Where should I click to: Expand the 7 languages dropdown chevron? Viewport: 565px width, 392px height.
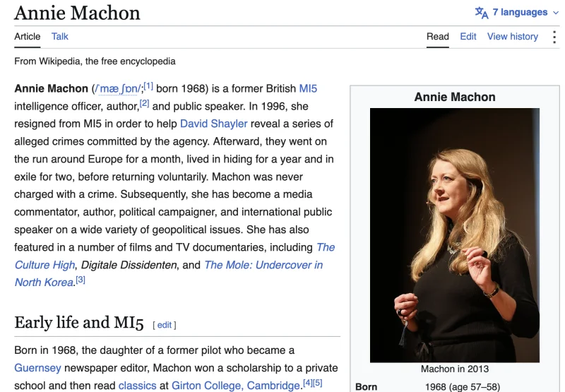[x=556, y=13]
